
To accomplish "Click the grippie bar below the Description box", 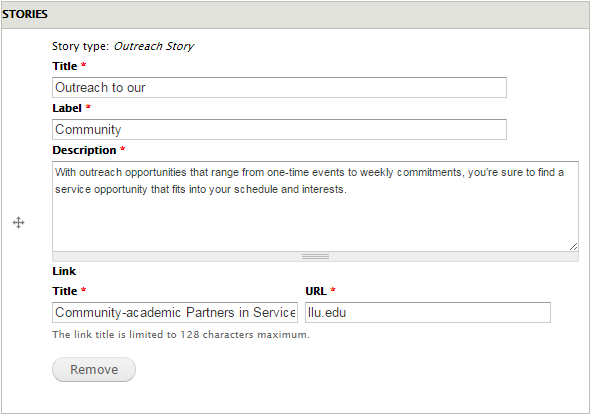I will [315, 257].
